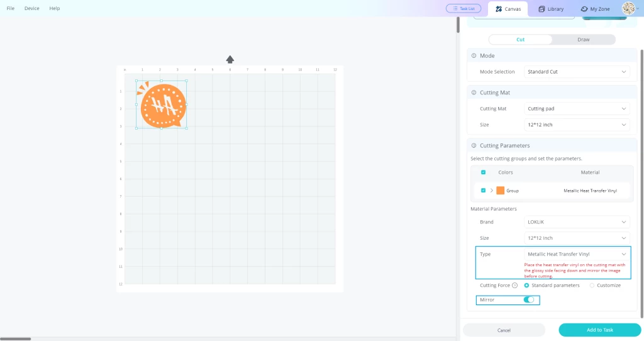Switch to the My Zone tab

[x=595, y=9]
